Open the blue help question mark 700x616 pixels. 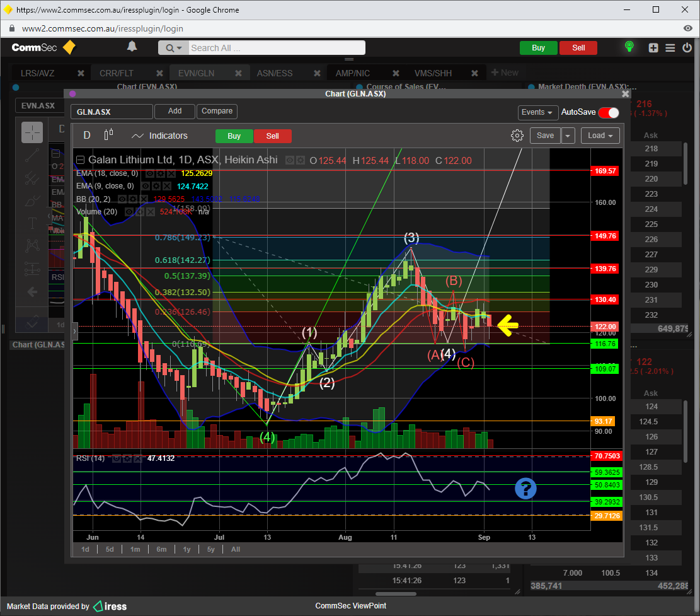click(525, 488)
